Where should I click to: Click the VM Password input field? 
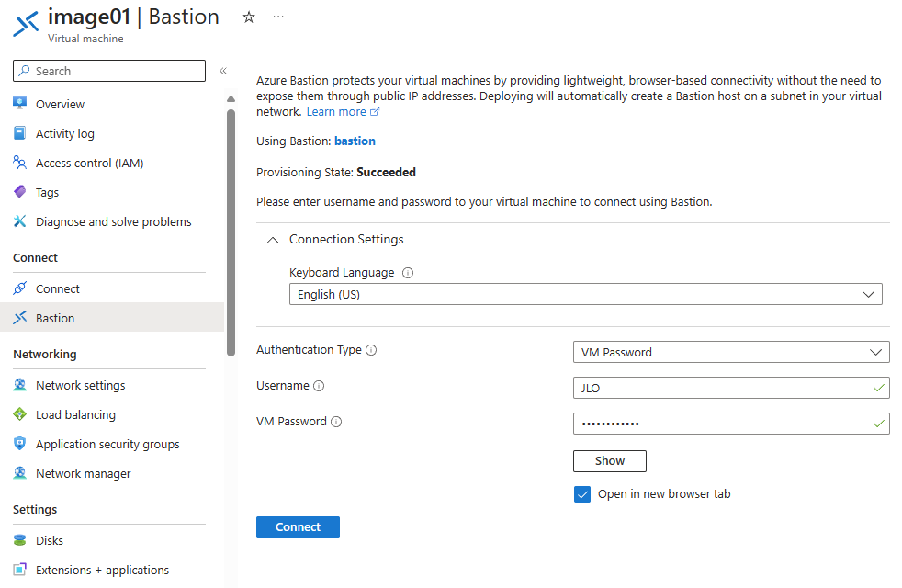731,424
